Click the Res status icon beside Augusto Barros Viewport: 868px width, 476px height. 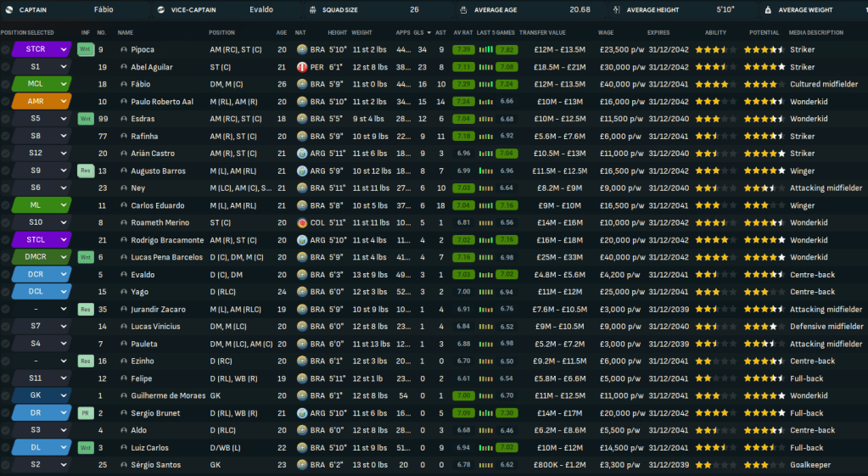pos(85,171)
